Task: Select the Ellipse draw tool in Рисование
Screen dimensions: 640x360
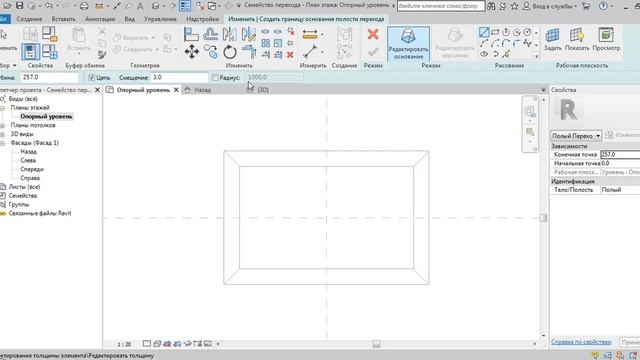Action: coord(484,54)
